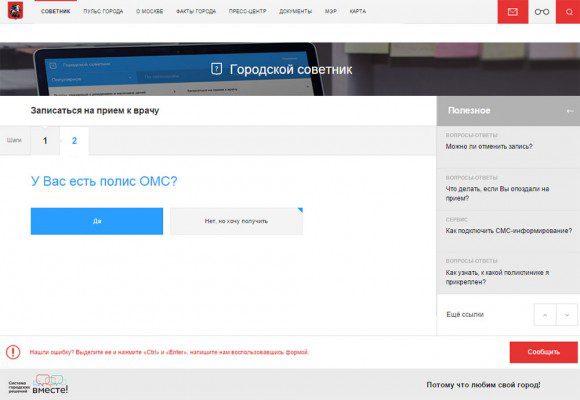Answer Да to the OMS question
Viewport: 580px width, 400px height.
(x=97, y=221)
